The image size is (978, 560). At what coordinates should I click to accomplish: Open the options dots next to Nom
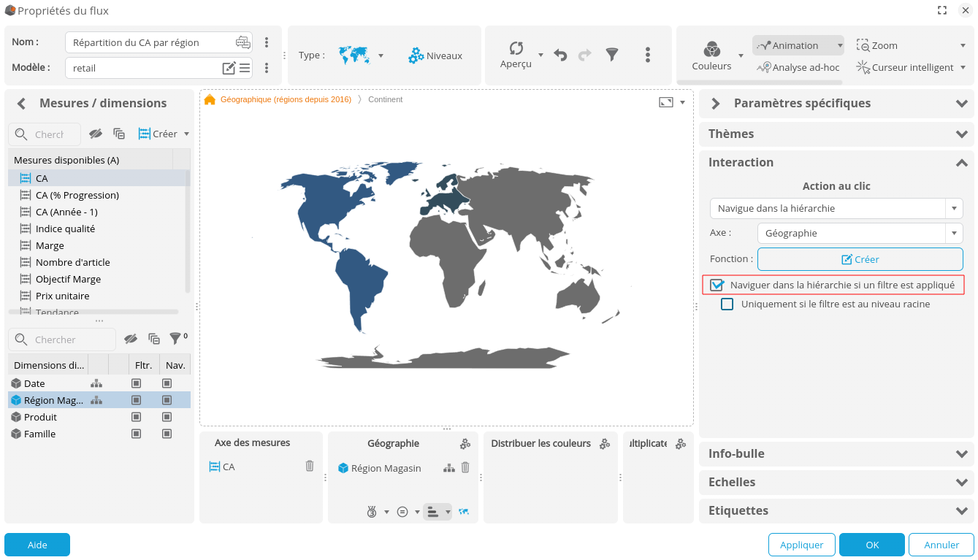(267, 42)
